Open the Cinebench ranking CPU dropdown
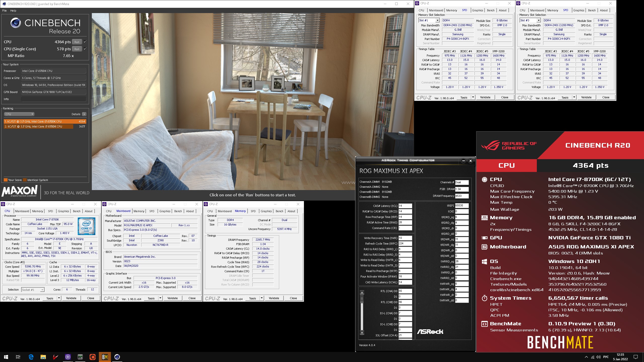The width and height of the screenshot is (644, 362). (19, 114)
